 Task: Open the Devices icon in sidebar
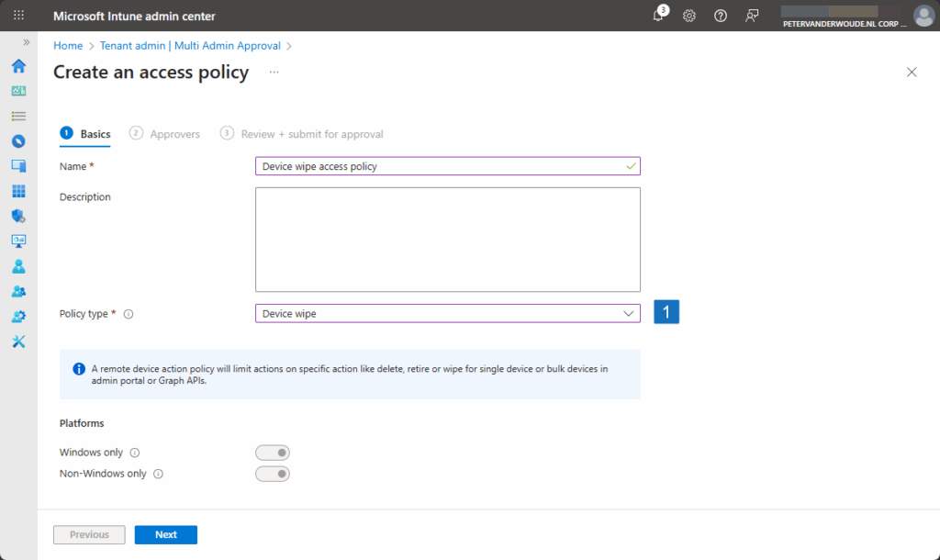pos(18,166)
